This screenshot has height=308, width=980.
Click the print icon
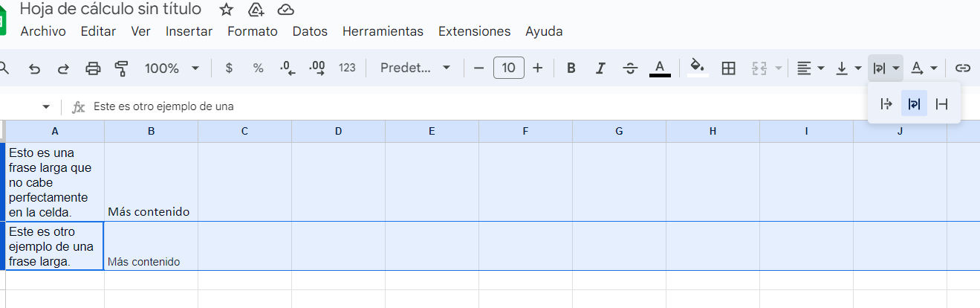click(x=93, y=68)
